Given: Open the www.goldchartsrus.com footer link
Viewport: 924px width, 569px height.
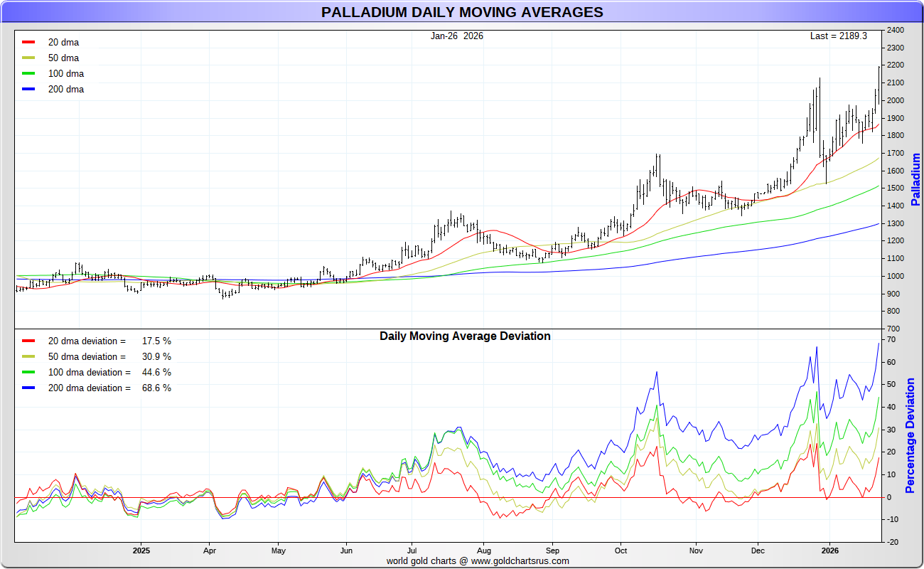Looking at the screenshot, I should coord(520,560).
